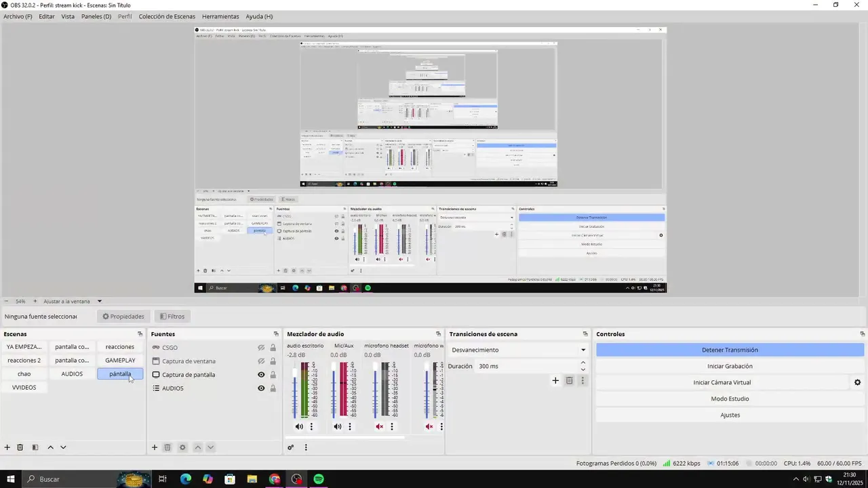Viewport: 868px width, 488px height.
Task: Open Colección de Escenas menu
Action: (167, 16)
